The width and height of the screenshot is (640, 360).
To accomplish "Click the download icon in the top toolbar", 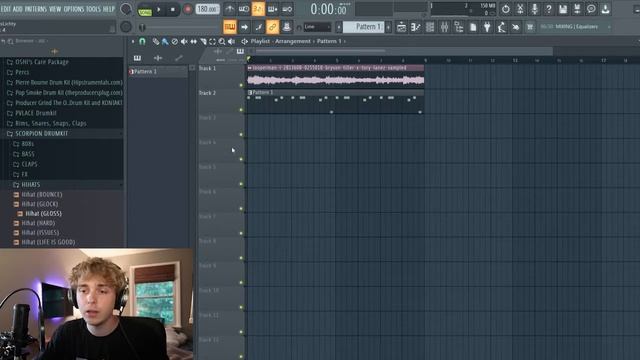I will click(605, 9).
